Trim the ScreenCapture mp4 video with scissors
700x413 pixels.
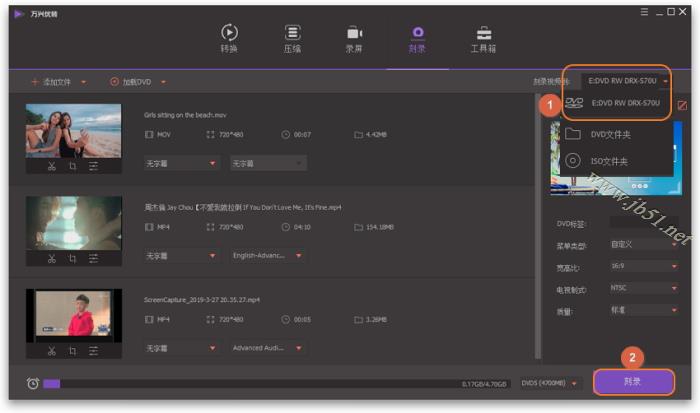pyautogui.click(x=52, y=351)
